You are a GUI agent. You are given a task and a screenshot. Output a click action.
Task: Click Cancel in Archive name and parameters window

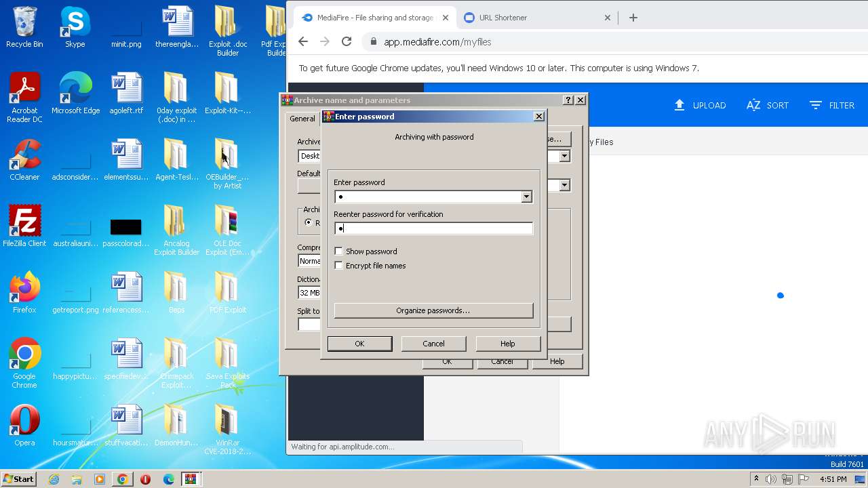click(502, 362)
